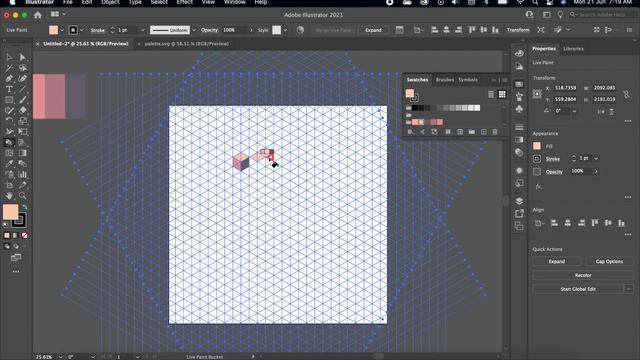Open stroke weight dropdown in control bar

coord(142,30)
